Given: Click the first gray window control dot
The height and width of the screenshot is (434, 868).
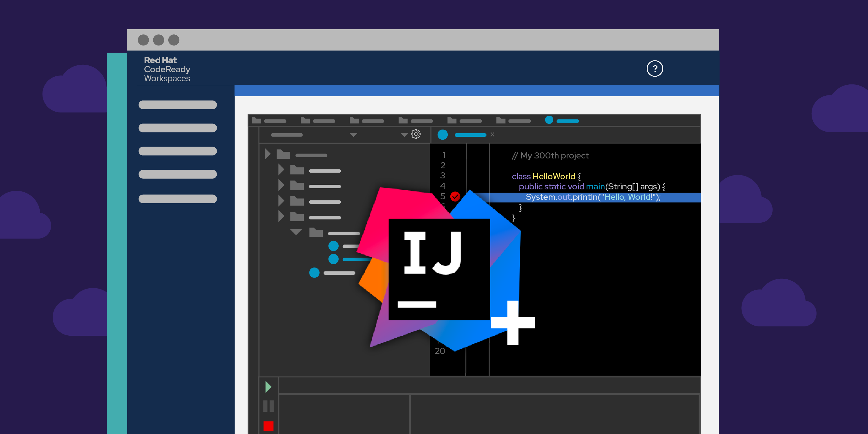Looking at the screenshot, I should pyautogui.click(x=143, y=40).
